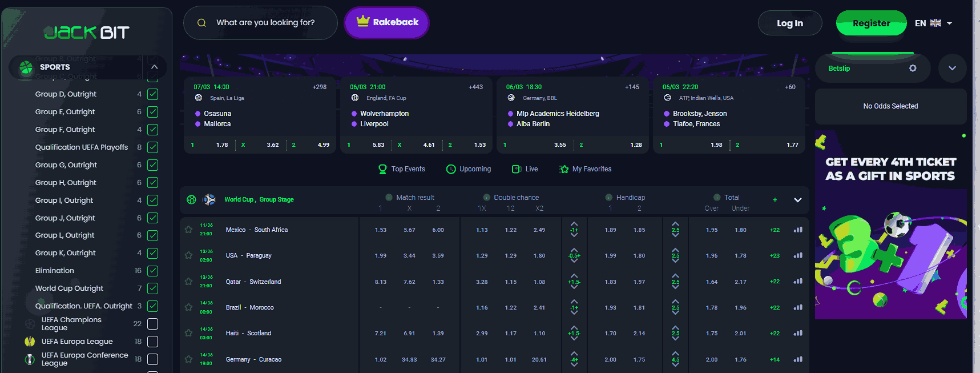
Task: Switch to Live tab
Action: [x=525, y=169]
